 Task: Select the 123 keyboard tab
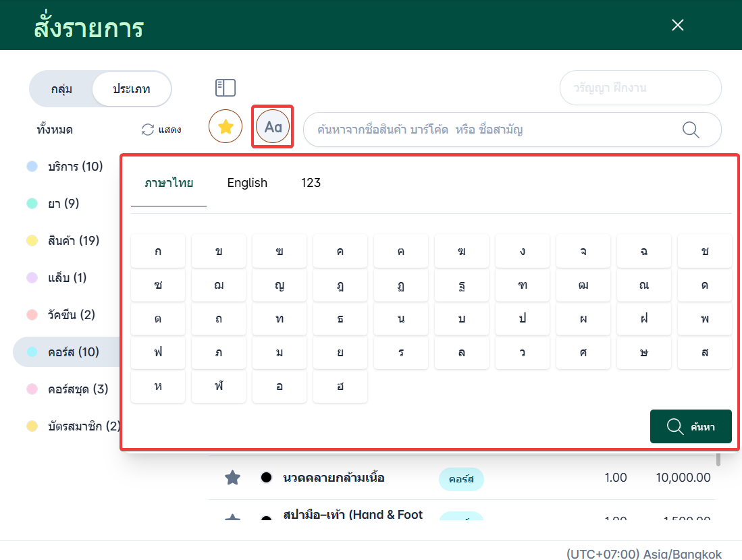(311, 183)
